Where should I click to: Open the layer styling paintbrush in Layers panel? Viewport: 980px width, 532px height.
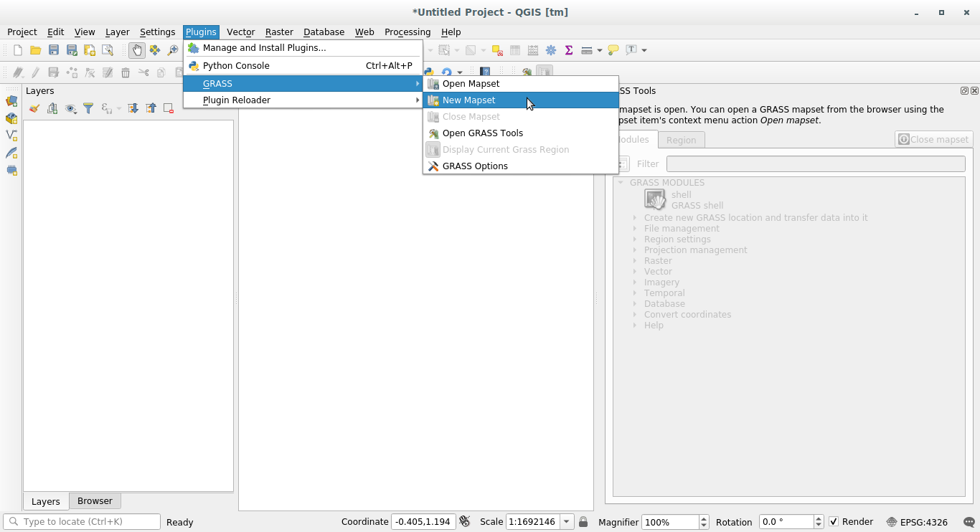click(x=34, y=108)
